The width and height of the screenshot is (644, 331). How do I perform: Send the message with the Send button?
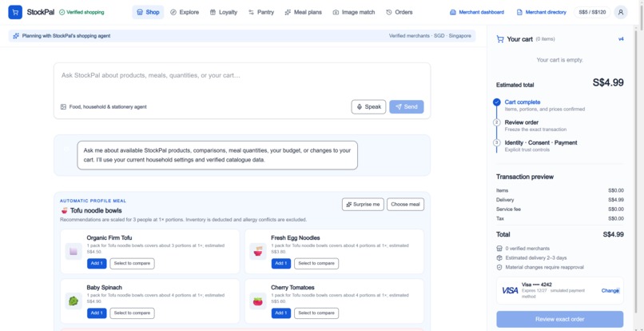pos(407,107)
